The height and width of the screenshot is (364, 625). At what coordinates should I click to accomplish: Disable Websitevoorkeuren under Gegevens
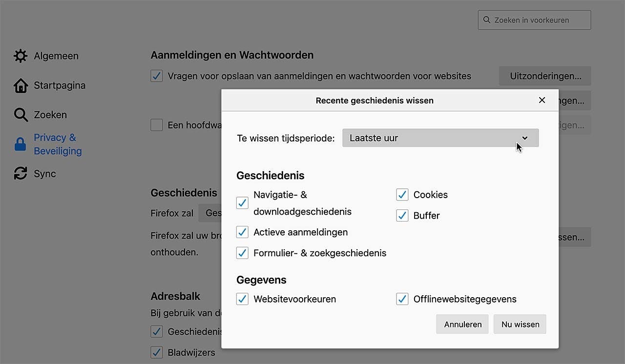pyautogui.click(x=242, y=299)
